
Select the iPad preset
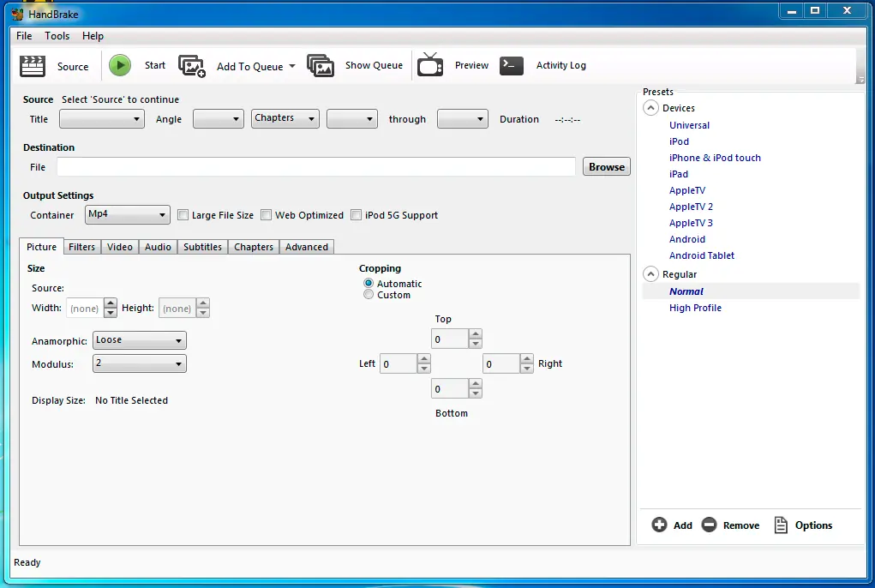679,174
